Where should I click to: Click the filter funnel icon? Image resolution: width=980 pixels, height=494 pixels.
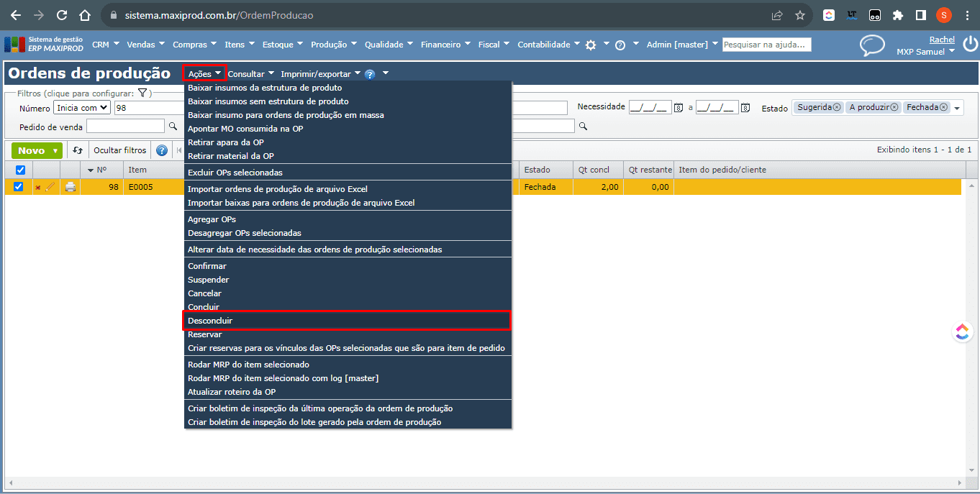tap(142, 93)
